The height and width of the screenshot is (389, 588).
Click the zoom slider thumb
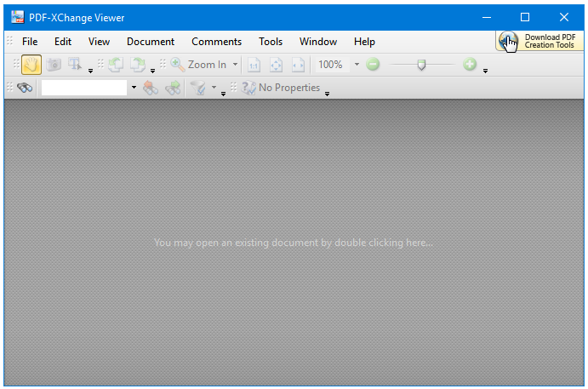click(421, 65)
